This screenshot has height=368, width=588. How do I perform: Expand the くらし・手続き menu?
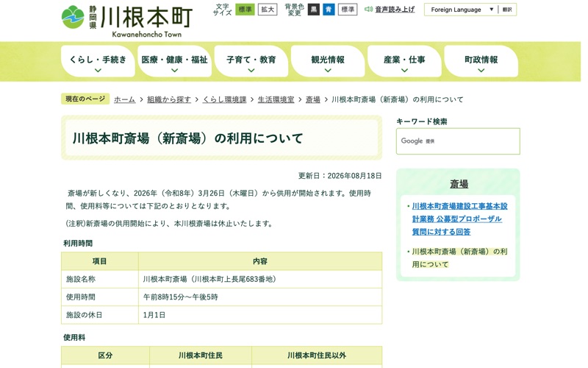point(98,62)
